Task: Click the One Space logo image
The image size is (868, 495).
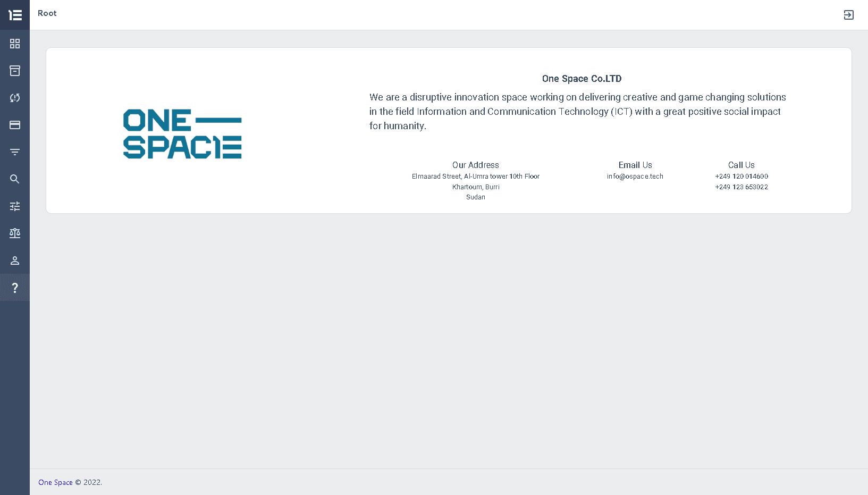Action: (x=182, y=134)
